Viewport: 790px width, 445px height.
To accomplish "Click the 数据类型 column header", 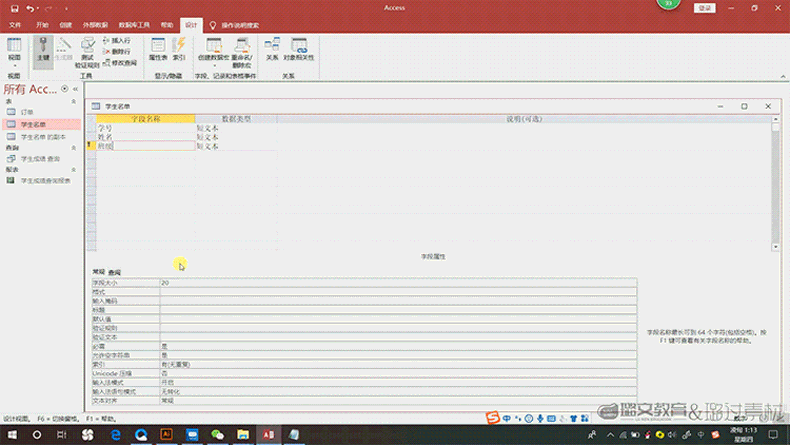I will [236, 119].
